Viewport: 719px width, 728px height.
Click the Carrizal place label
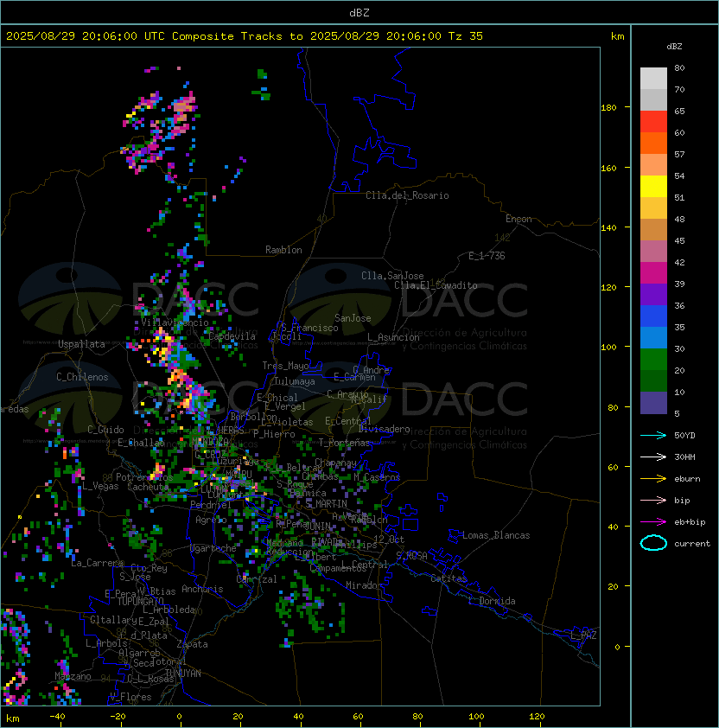tap(257, 579)
